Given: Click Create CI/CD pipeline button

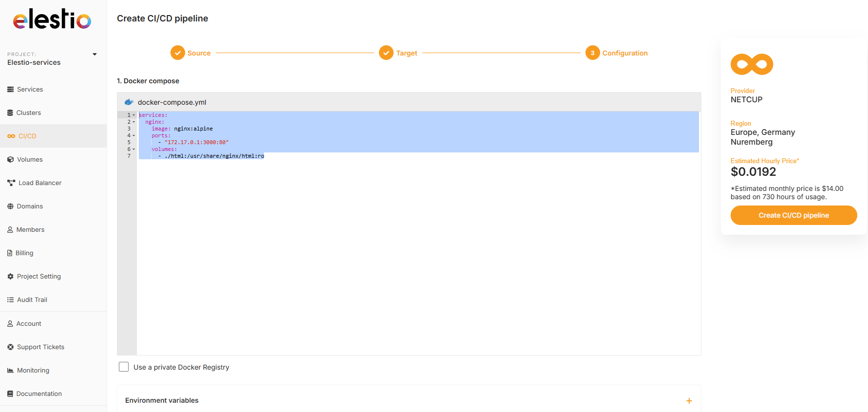Looking at the screenshot, I should tap(793, 215).
